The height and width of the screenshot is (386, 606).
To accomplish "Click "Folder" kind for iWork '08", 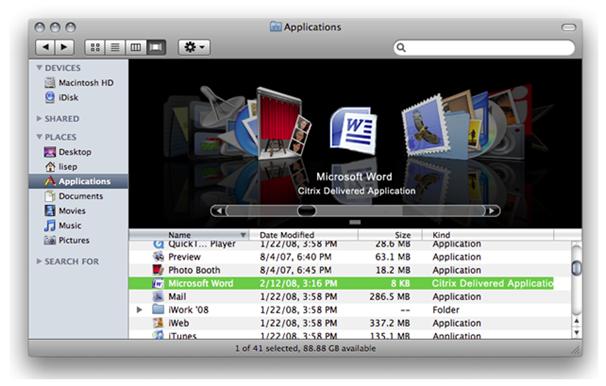I will (446, 309).
